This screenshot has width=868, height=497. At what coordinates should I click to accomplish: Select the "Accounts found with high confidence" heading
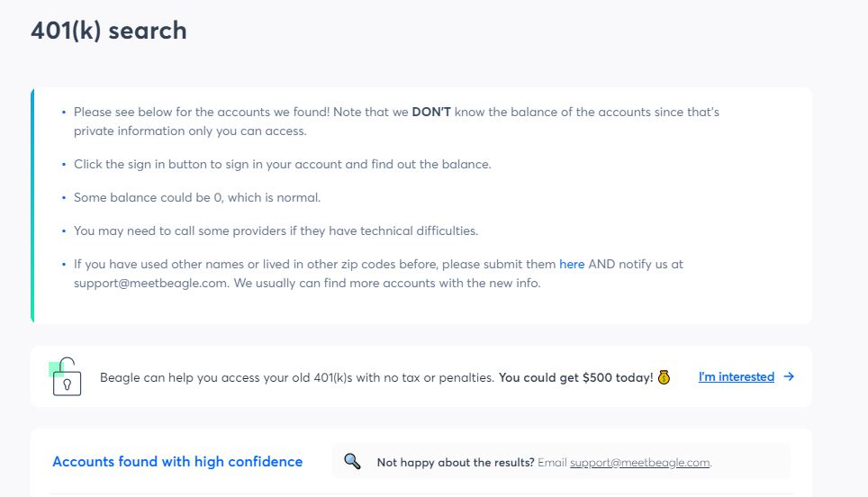coord(177,462)
